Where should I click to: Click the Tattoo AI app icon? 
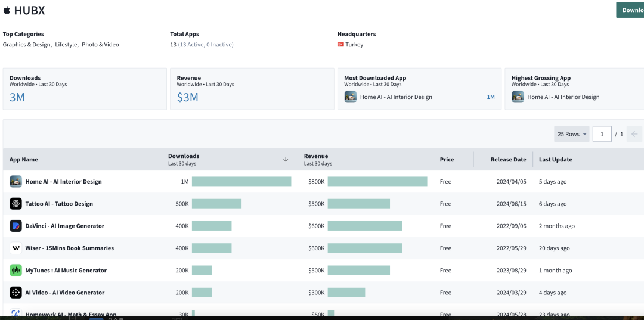(x=16, y=203)
